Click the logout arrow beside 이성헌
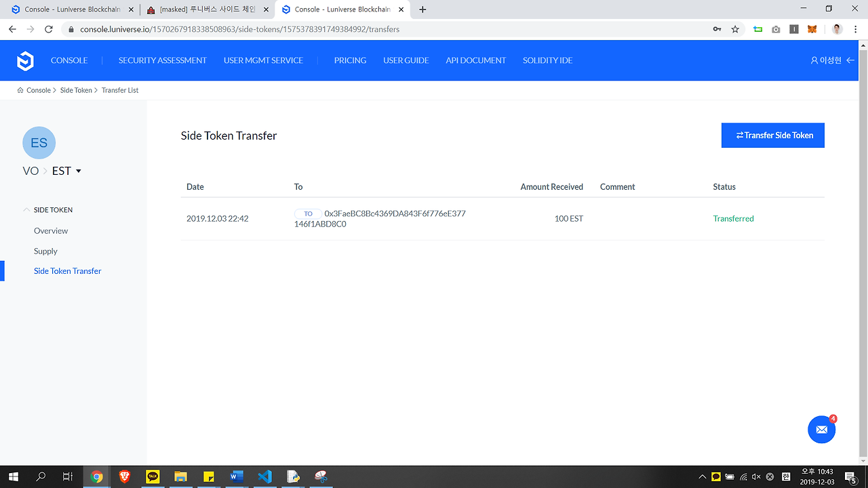 tap(850, 60)
